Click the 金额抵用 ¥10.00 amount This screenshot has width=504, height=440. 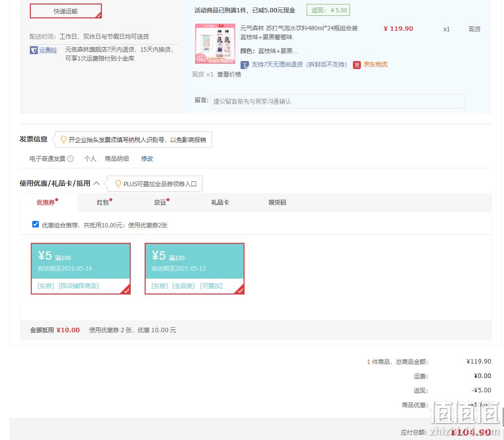(68, 330)
